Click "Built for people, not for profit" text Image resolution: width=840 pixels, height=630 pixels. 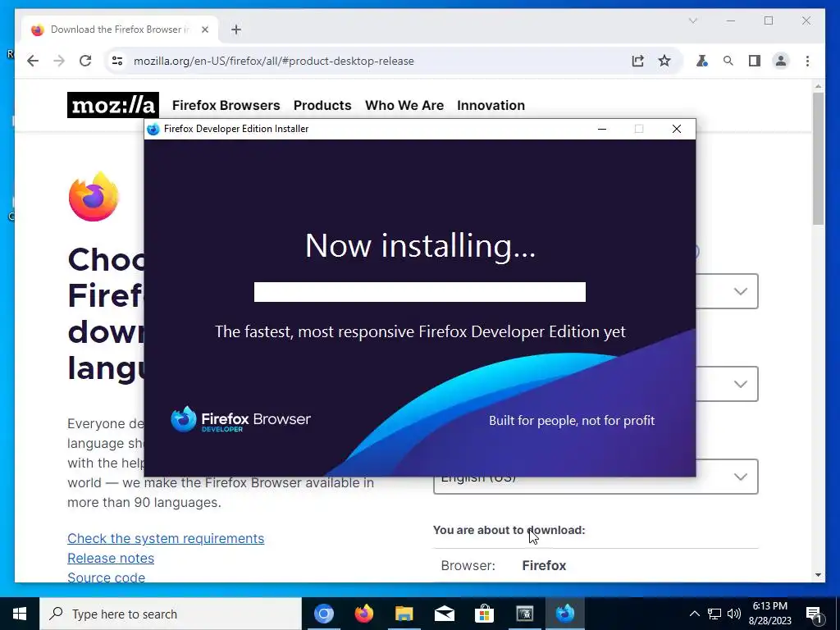click(572, 421)
